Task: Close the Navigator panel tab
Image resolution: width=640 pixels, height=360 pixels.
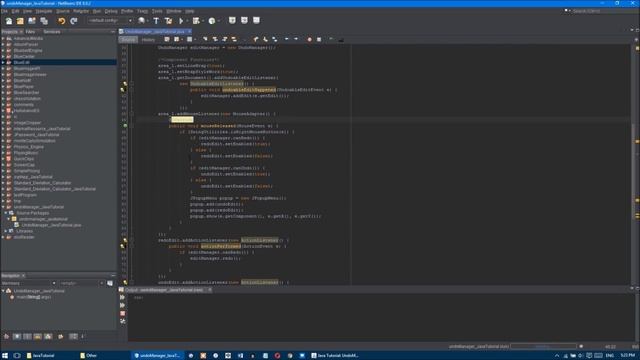Action: tap(23, 276)
